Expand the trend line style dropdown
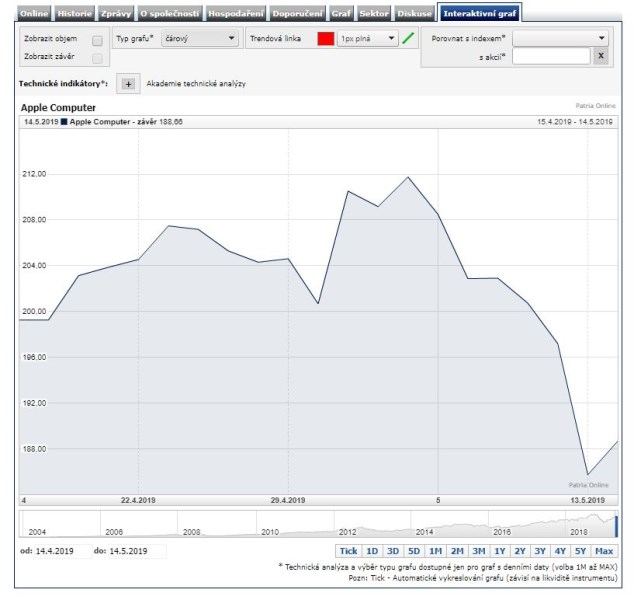The image size is (634, 600). point(367,39)
